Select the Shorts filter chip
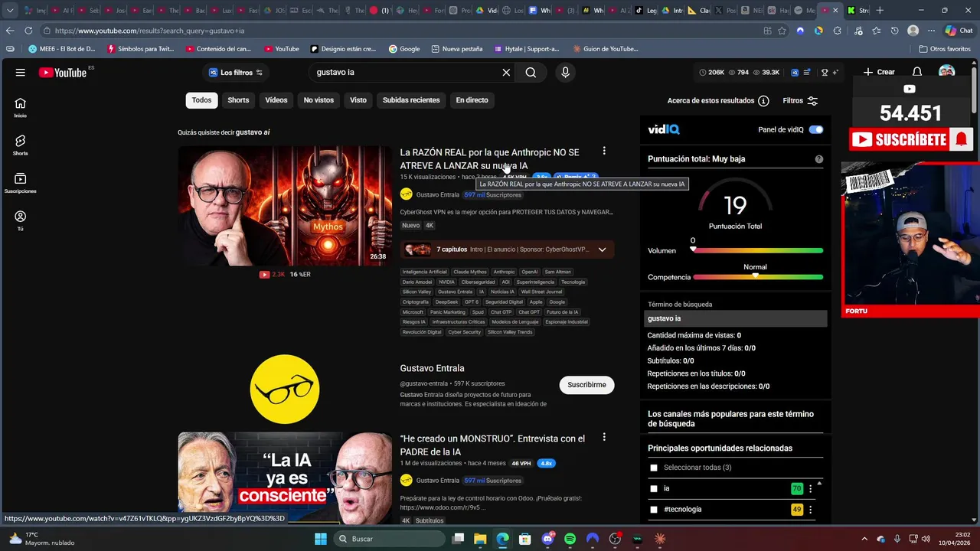 click(238, 100)
